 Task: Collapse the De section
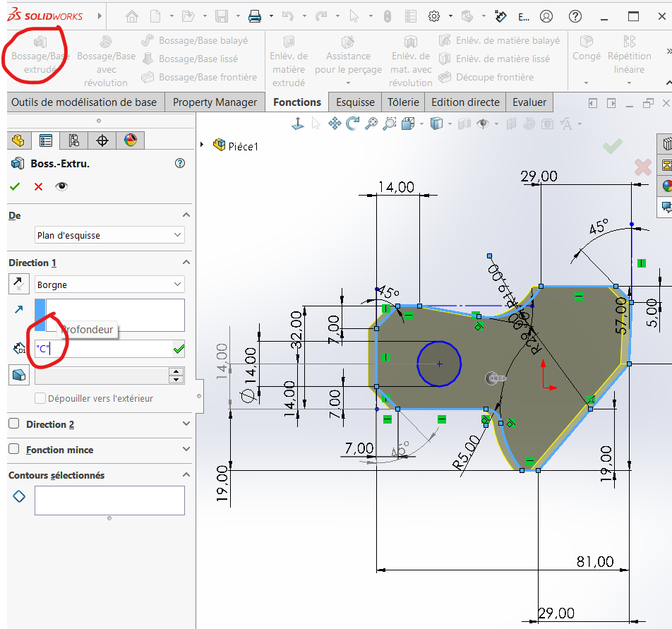coord(186,215)
